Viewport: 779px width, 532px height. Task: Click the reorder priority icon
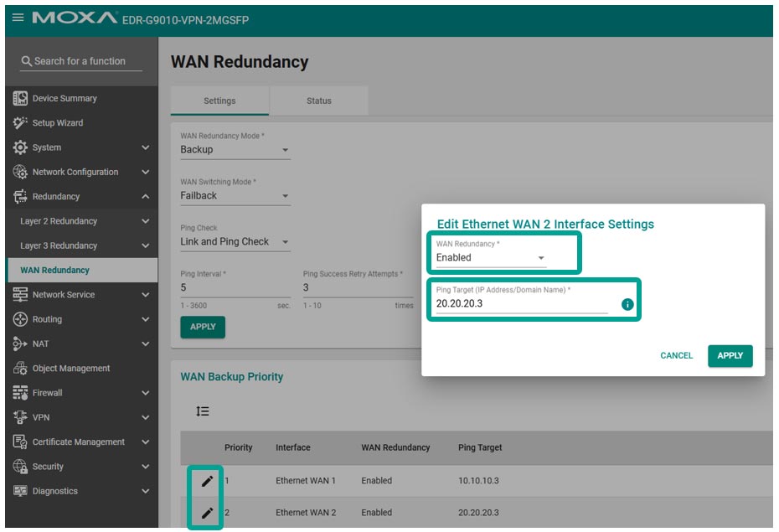click(203, 411)
